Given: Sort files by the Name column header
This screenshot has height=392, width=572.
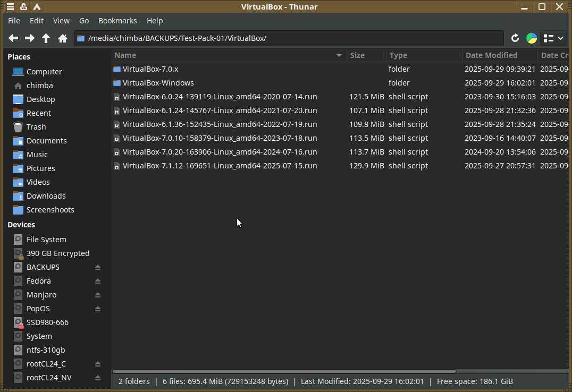Looking at the screenshot, I should 229,55.
